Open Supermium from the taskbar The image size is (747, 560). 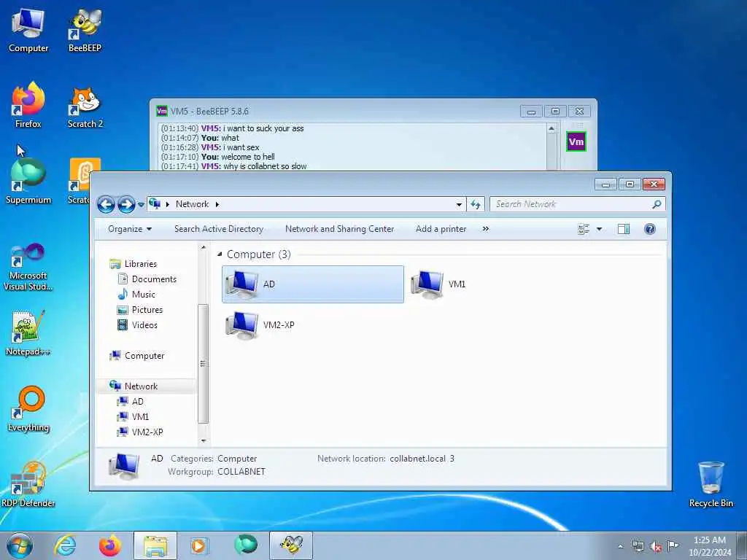point(246,544)
